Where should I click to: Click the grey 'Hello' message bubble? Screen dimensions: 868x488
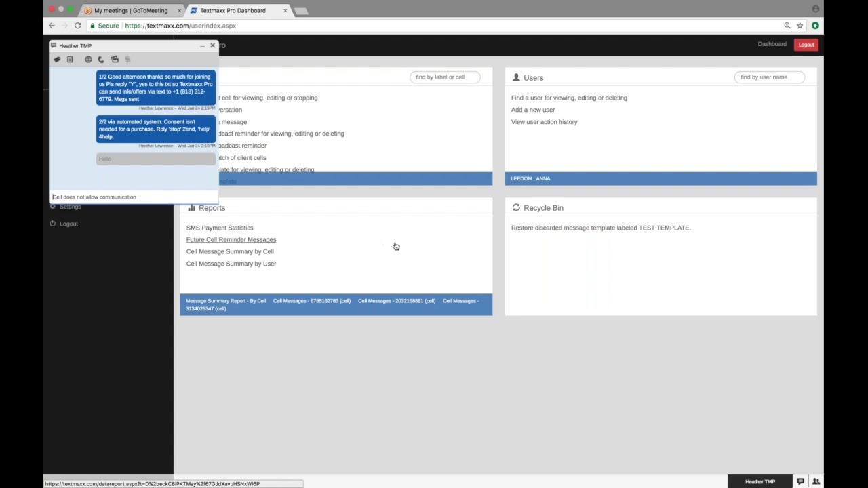pyautogui.click(x=156, y=159)
